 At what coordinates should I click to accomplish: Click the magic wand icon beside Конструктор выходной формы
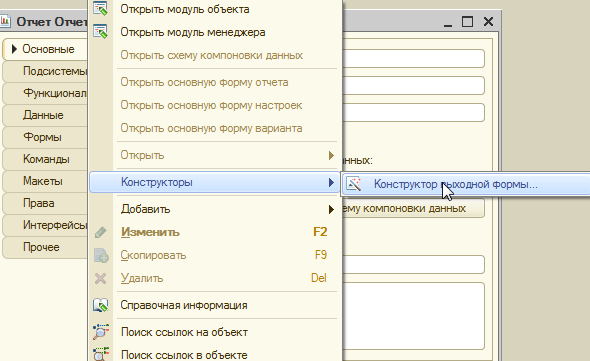pos(354,184)
